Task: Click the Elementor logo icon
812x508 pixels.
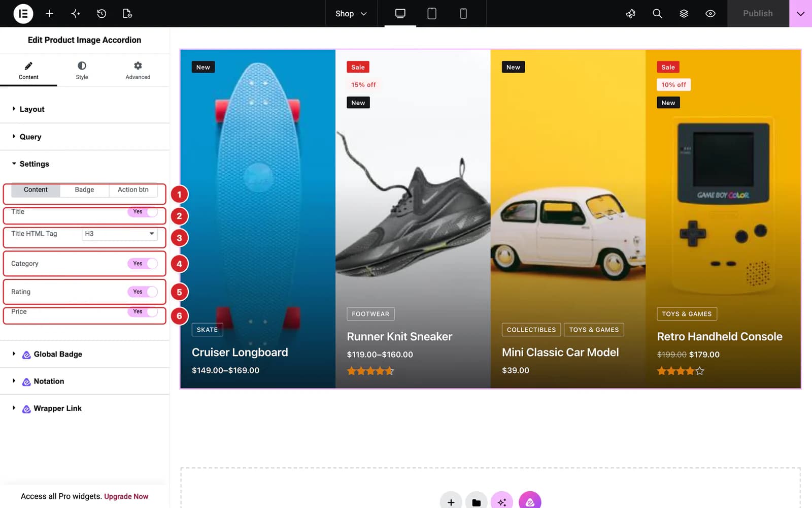Action: click(23, 14)
